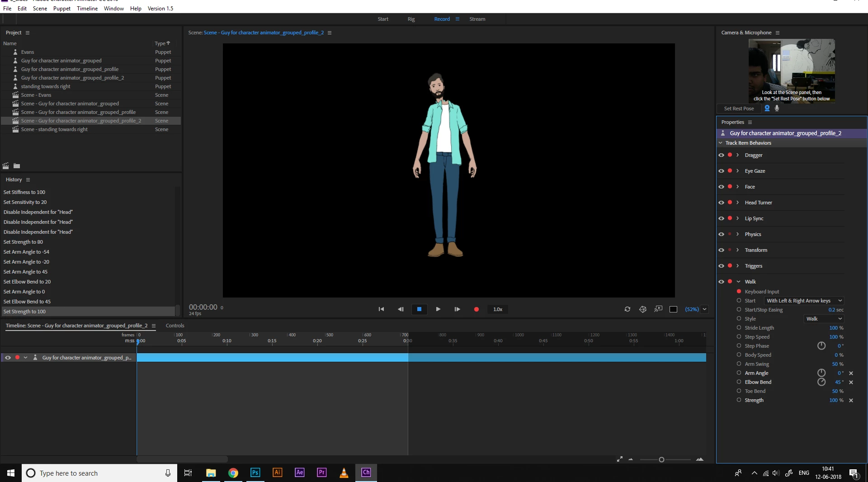Click the mesh overlay icon below the scene

tap(643, 309)
